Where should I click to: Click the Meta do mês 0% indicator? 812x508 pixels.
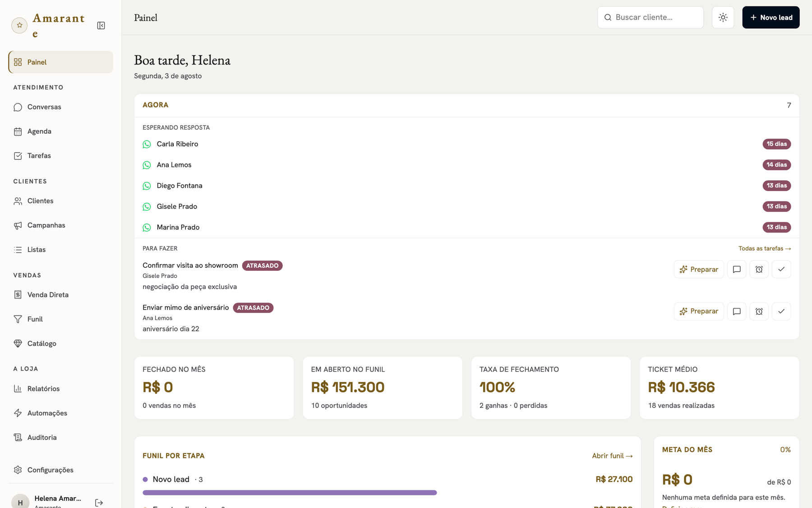tap(785, 450)
